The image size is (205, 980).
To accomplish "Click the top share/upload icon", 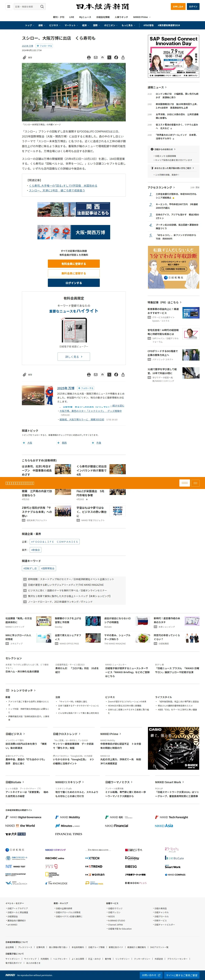I will tap(123, 57).
